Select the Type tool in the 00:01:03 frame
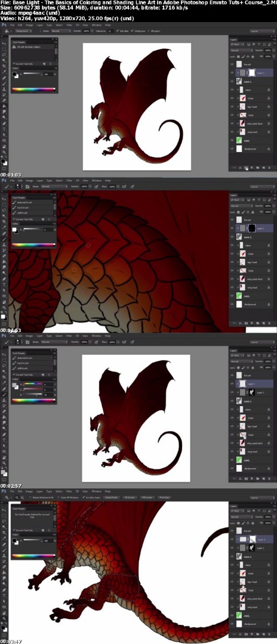 tap(4, 129)
